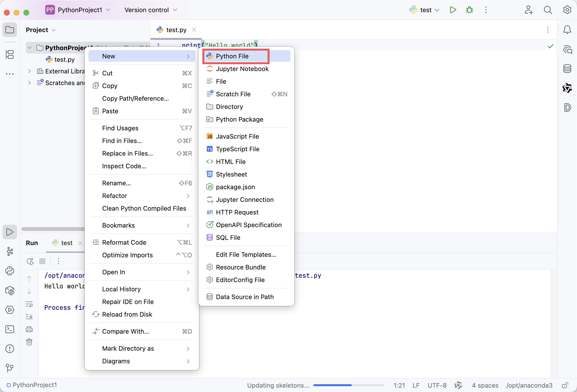The height and width of the screenshot is (392, 577).
Task: Open the Version control dropdown
Action: pos(151,10)
